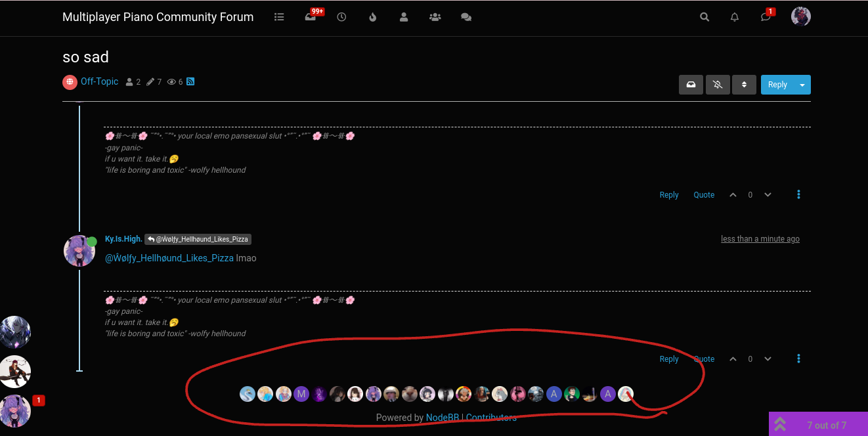Open the search magnifier icon
Viewport: 868px width, 436px height.
(705, 18)
